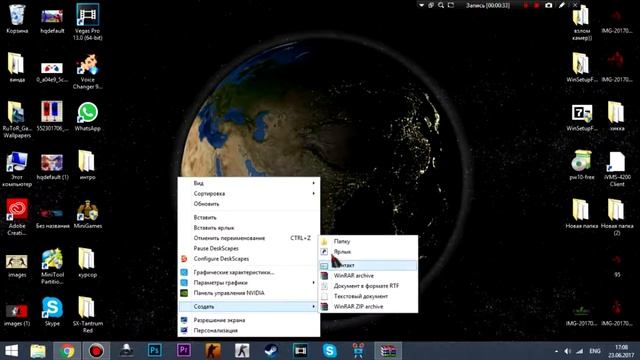Create new Папку from submenu
The width and height of the screenshot is (640, 360).
368,241
